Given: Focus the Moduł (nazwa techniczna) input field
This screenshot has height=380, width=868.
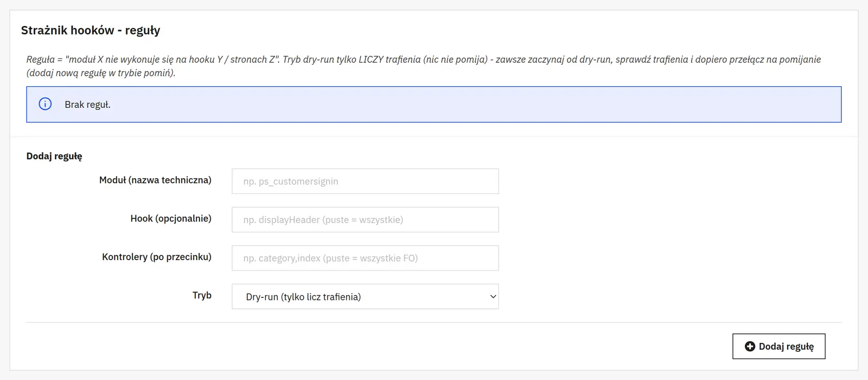Looking at the screenshot, I should pyautogui.click(x=365, y=181).
